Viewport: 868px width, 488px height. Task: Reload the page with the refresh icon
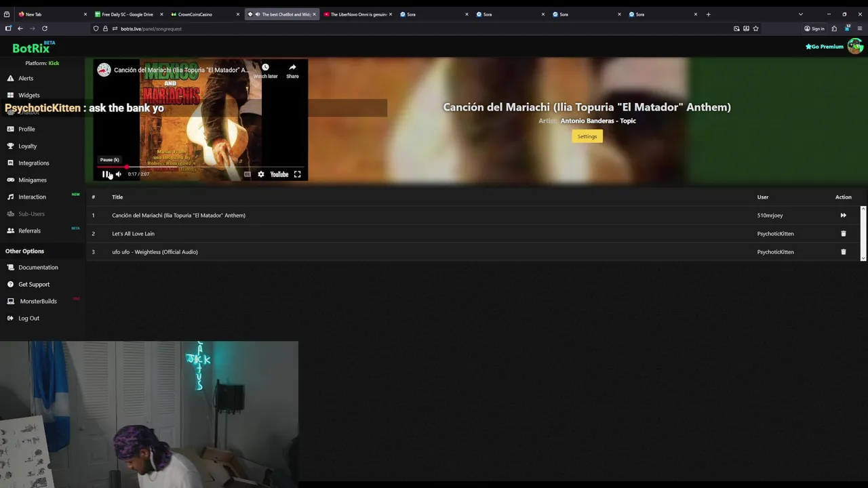pos(45,28)
